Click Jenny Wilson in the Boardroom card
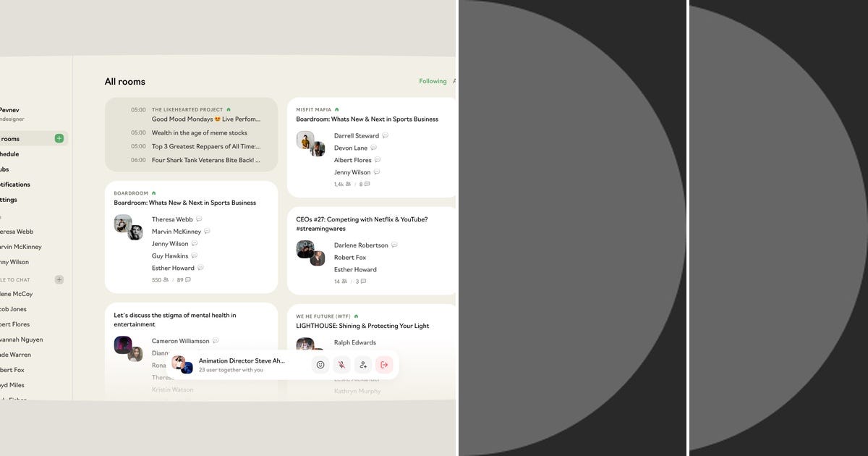This screenshot has height=456, width=868. (x=170, y=244)
